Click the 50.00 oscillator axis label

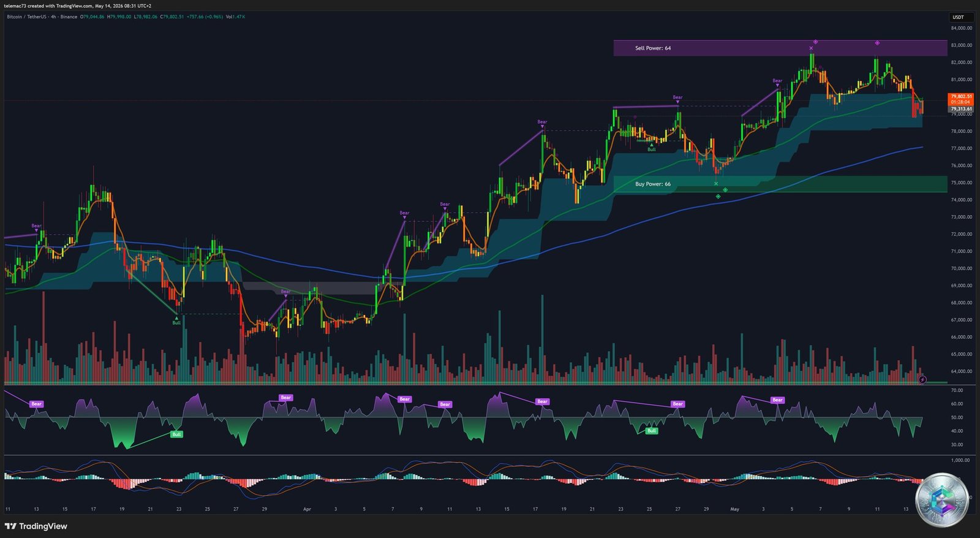(x=957, y=417)
